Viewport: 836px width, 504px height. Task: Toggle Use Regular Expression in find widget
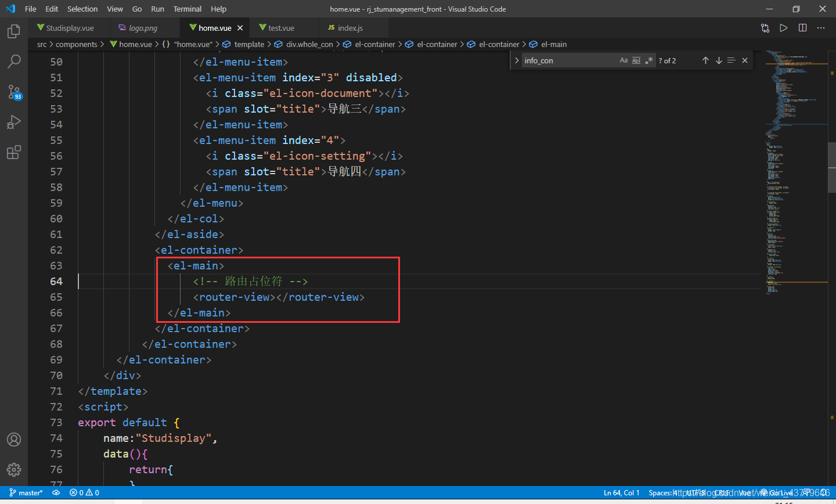649,60
